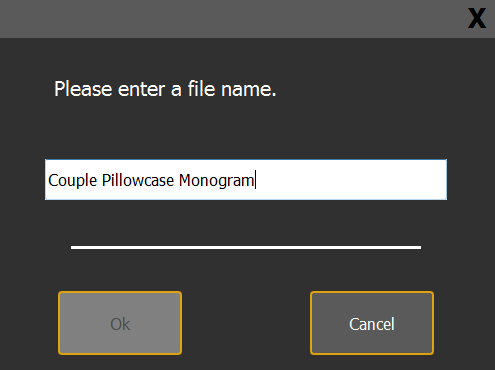
Task: Click the dialog's gray title bar
Action: [x=233, y=19]
